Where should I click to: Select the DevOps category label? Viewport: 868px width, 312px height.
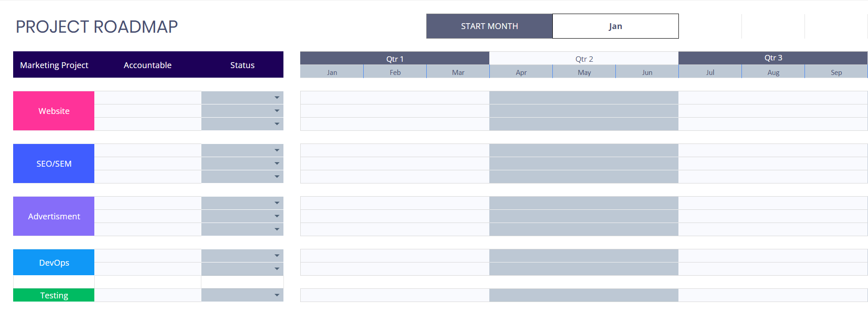point(54,262)
